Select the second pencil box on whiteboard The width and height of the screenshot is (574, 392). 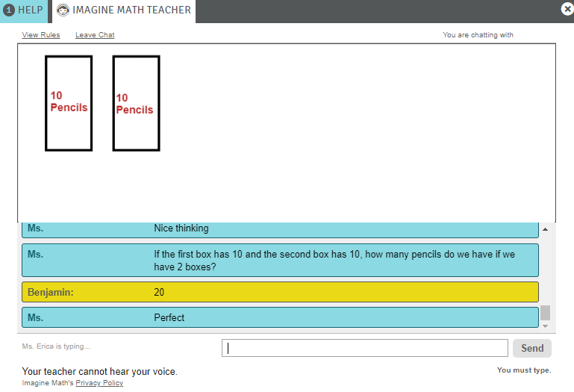136,103
